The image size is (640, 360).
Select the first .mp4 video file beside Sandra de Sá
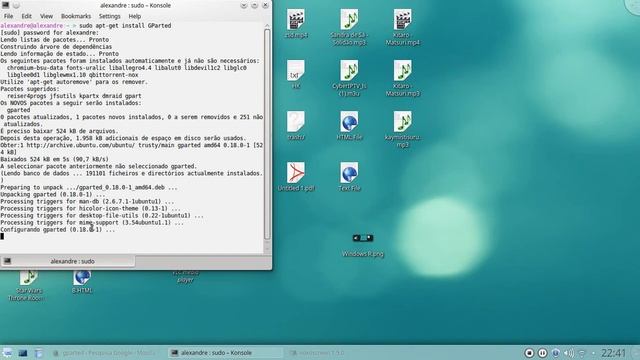pos(296,24)
